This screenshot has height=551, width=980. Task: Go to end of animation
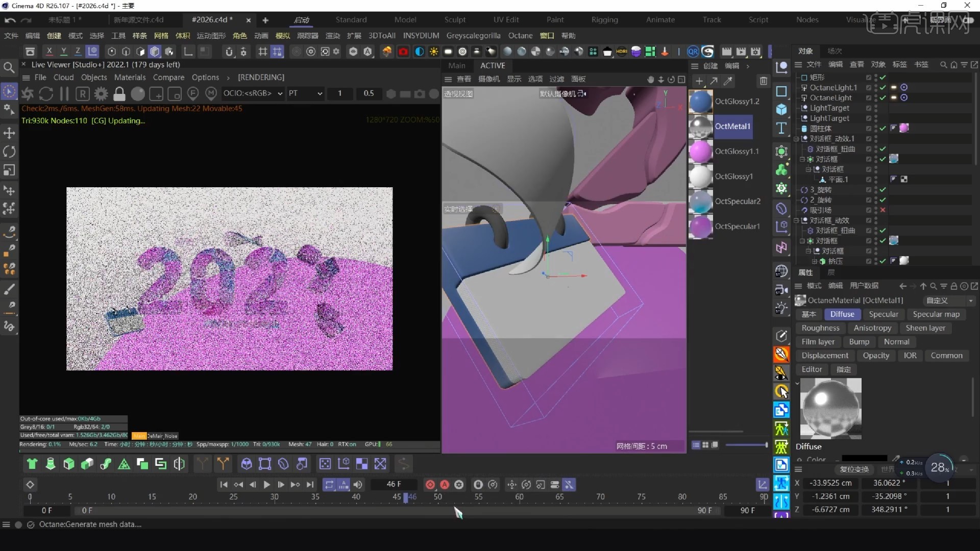[x=310, y=485]
